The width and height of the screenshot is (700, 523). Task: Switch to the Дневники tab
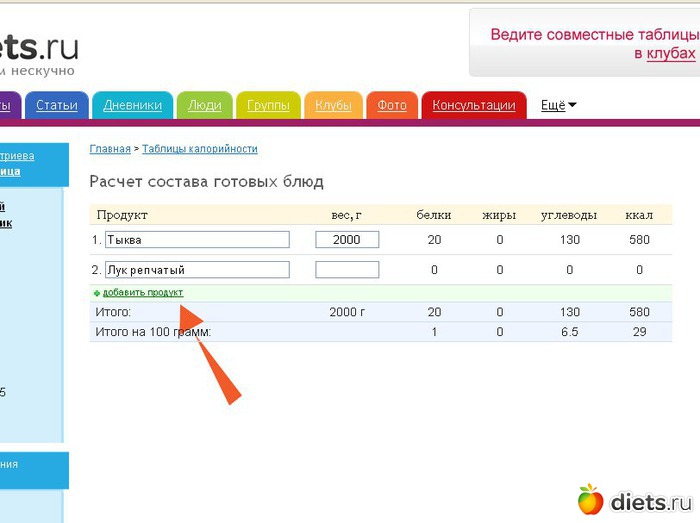point(132,105)
